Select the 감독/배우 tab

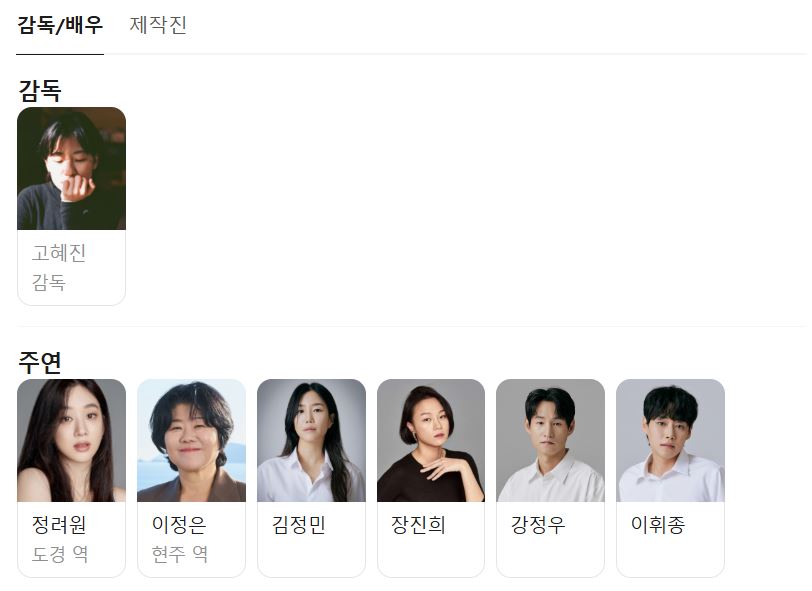coord(60,25)
